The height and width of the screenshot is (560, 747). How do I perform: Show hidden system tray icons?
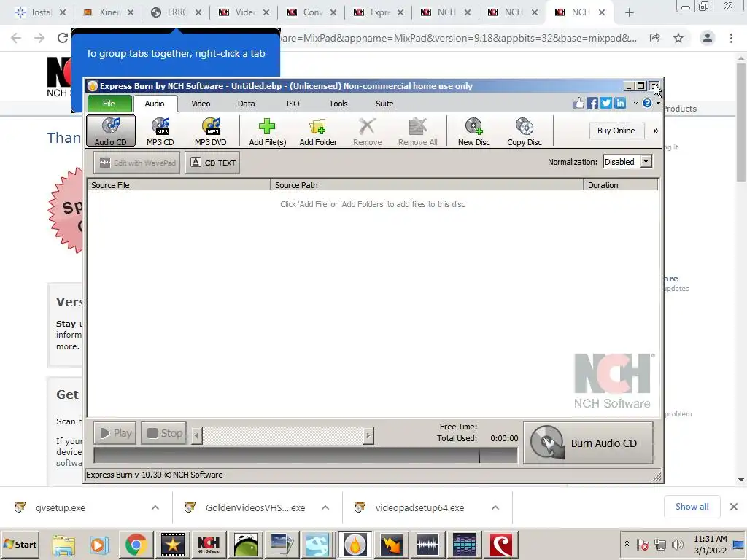point(627,544)
